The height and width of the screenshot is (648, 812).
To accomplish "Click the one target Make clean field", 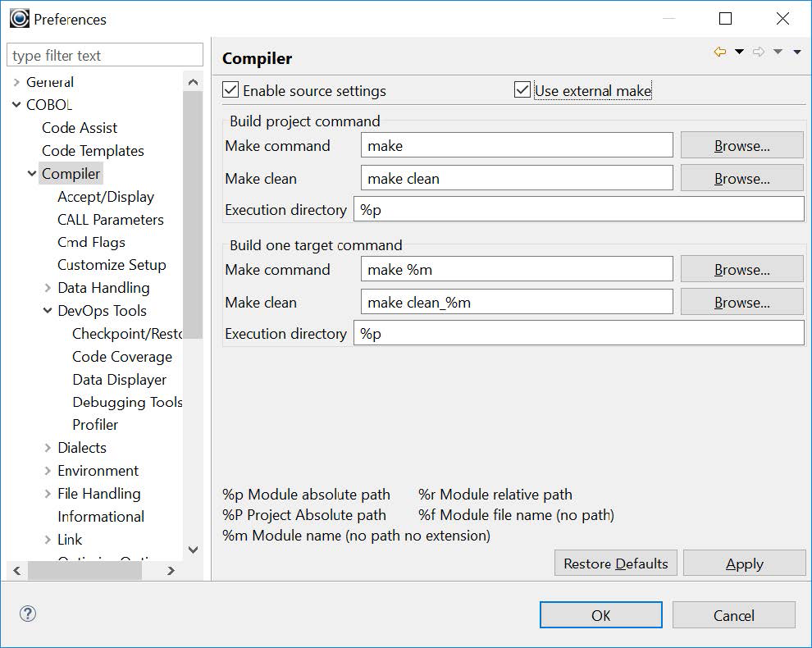I will [517, 302].
